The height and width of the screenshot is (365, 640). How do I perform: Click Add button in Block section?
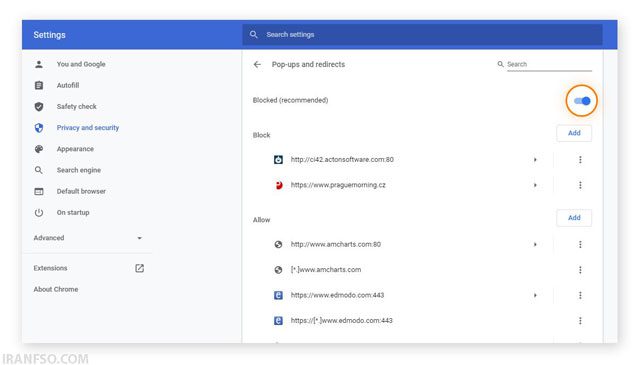pyautogui.click(x=574, y=133)
